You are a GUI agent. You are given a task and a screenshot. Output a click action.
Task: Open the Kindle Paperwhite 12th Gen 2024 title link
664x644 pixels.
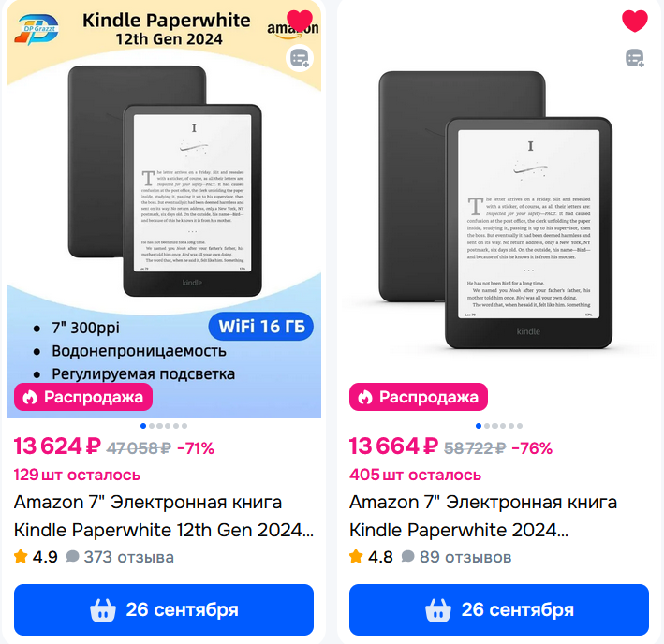click(x=164, y=516)
